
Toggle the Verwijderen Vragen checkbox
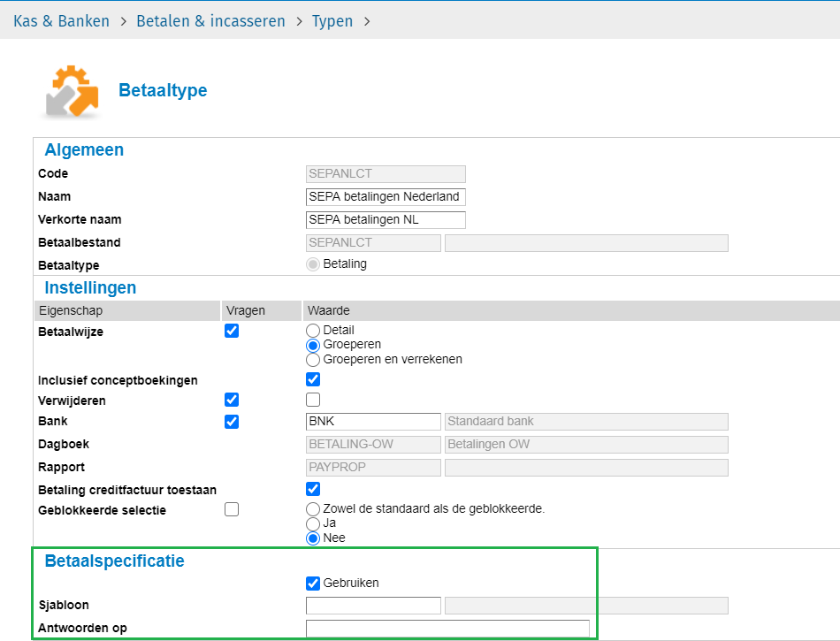pos(232,400)
